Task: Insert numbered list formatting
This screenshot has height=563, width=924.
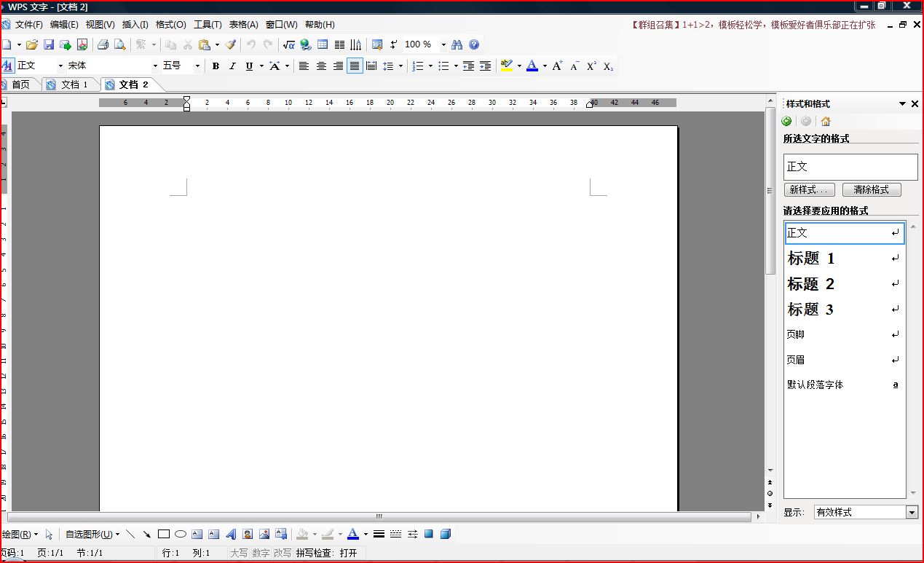Action: click(x=418, y=66)
